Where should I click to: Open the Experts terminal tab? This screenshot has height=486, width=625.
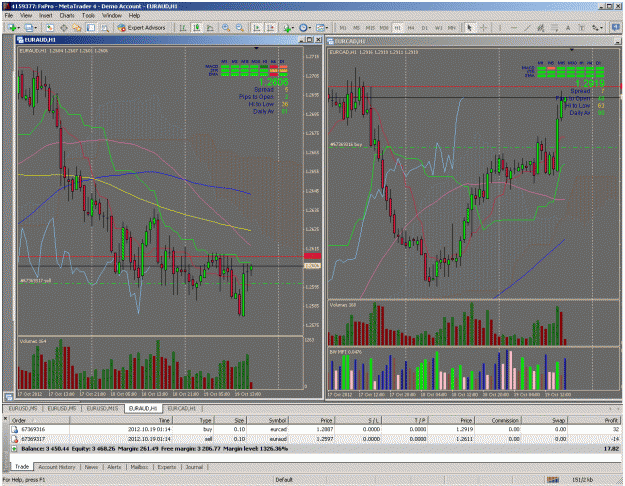pos(167,467)
